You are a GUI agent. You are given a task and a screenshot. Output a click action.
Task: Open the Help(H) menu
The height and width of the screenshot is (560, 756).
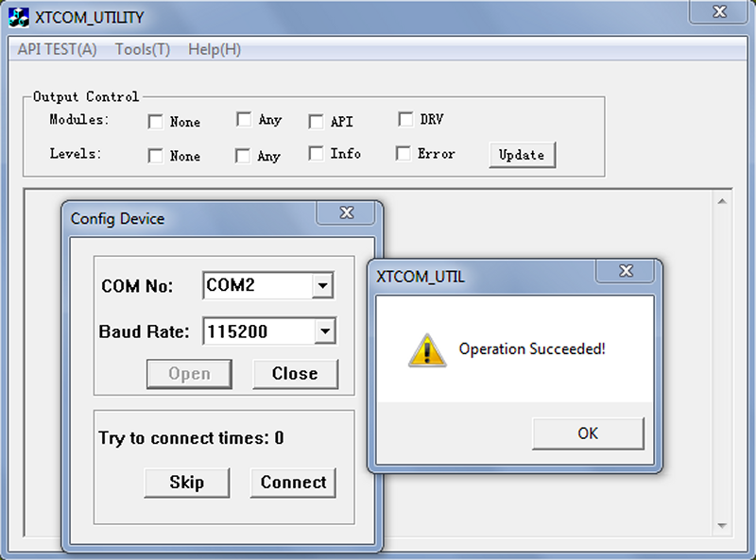pyautogui.click(x=215, y=49)
